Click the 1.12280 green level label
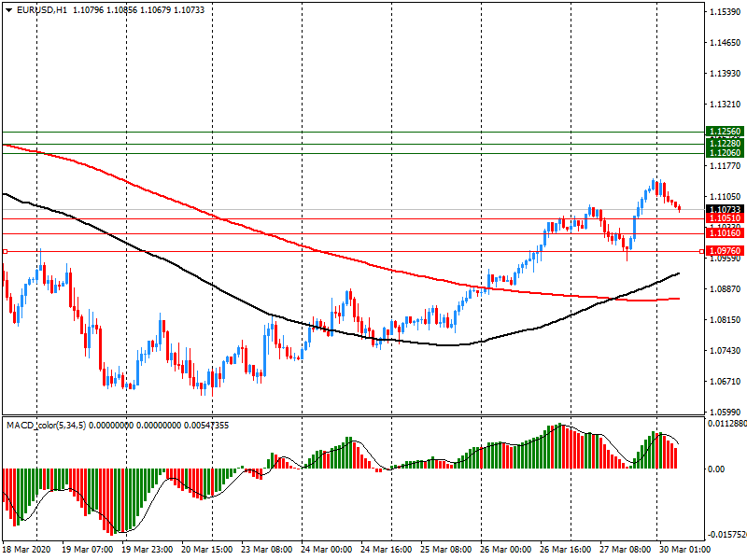 726,144
